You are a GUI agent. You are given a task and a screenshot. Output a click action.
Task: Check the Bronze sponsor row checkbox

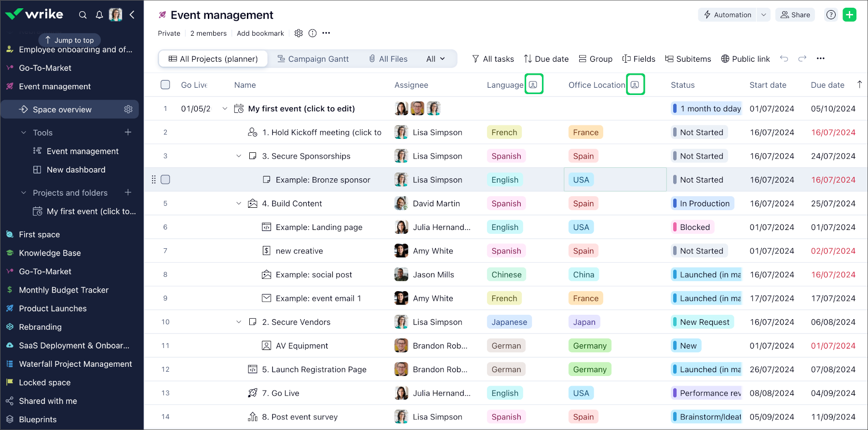click(165, 180)
